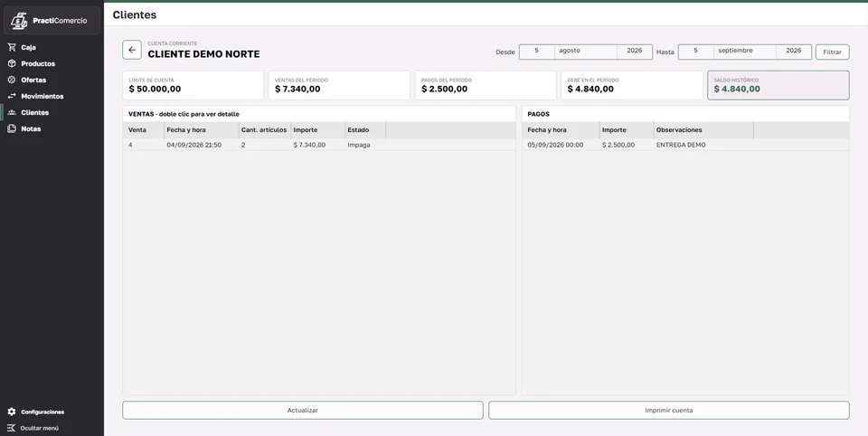Click the PractiComercio logo icon

click(x=19, y=21)
